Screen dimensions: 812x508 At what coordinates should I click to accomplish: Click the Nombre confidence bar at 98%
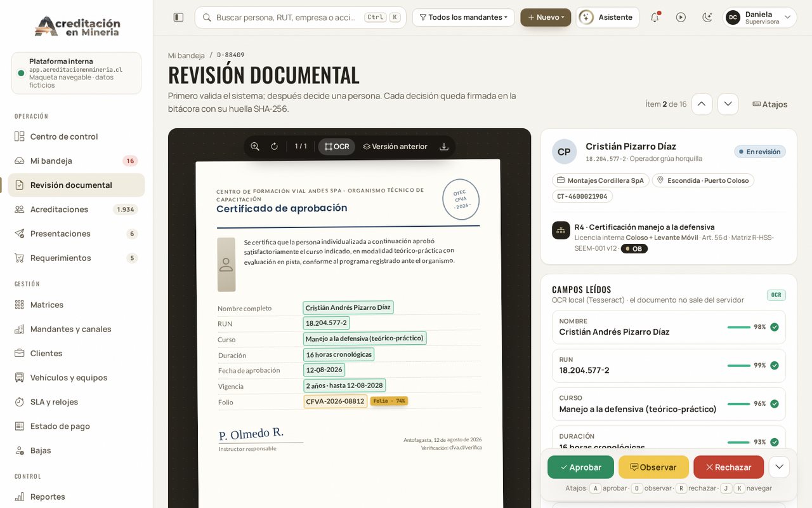pos(739,327)
